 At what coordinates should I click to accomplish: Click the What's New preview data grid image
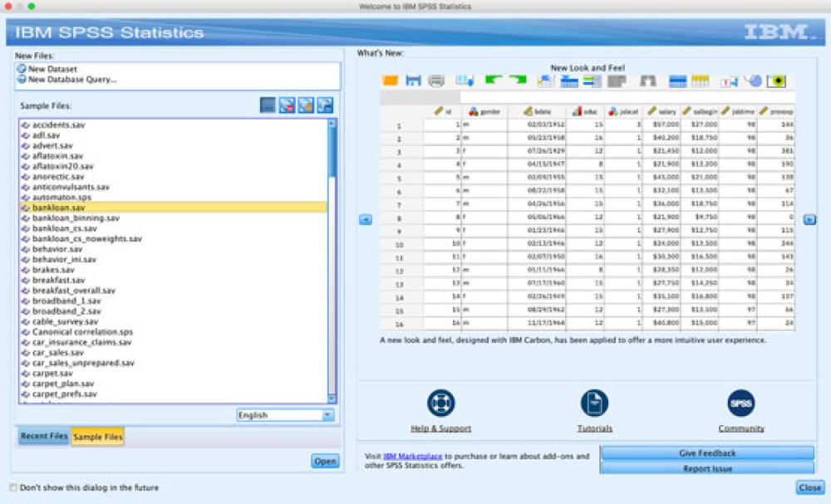(588, 203)
